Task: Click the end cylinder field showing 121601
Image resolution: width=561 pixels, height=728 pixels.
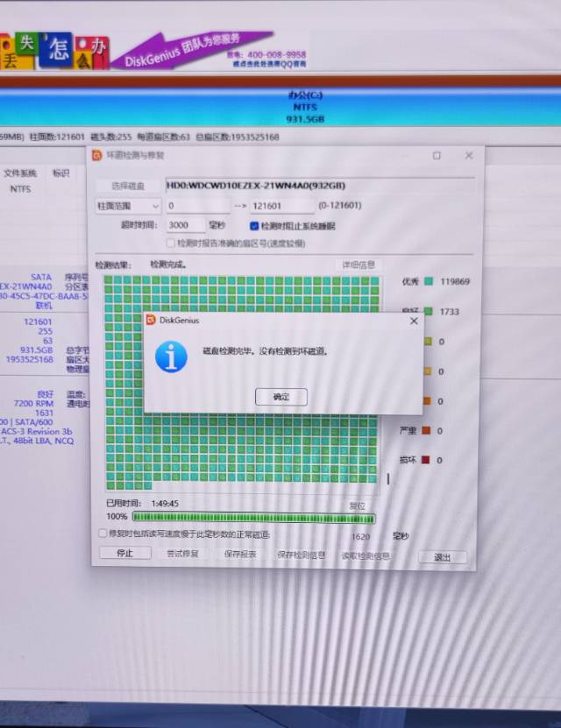Action: [280, 206]
